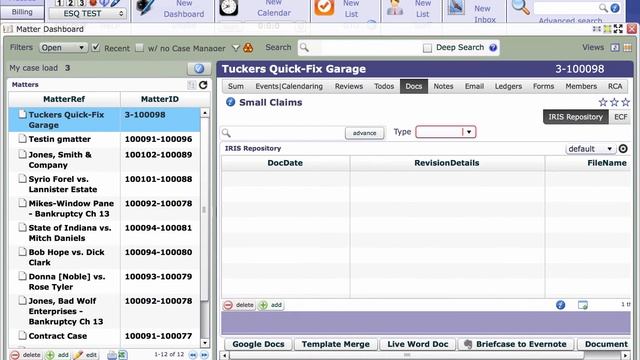Click sort icon in Matters header

(191, 85)
